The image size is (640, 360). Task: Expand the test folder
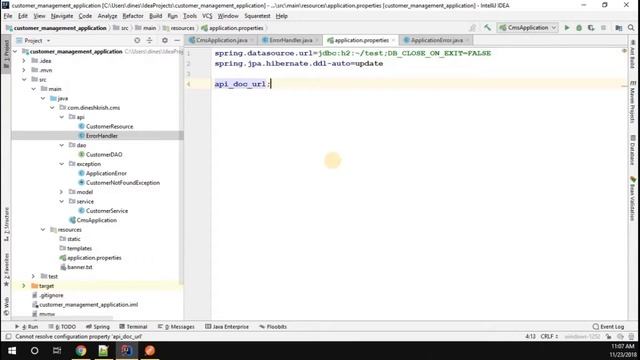click(33, 277)
